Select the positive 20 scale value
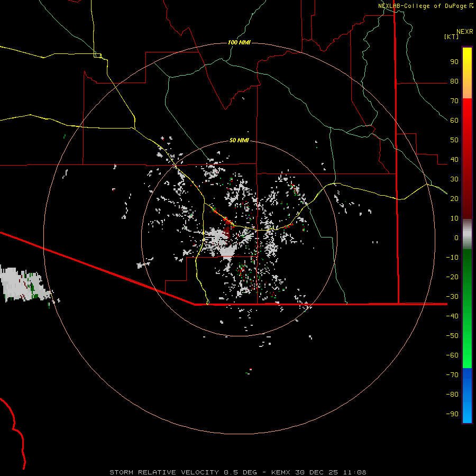This screenshot has width=476, height=476. 454,198
